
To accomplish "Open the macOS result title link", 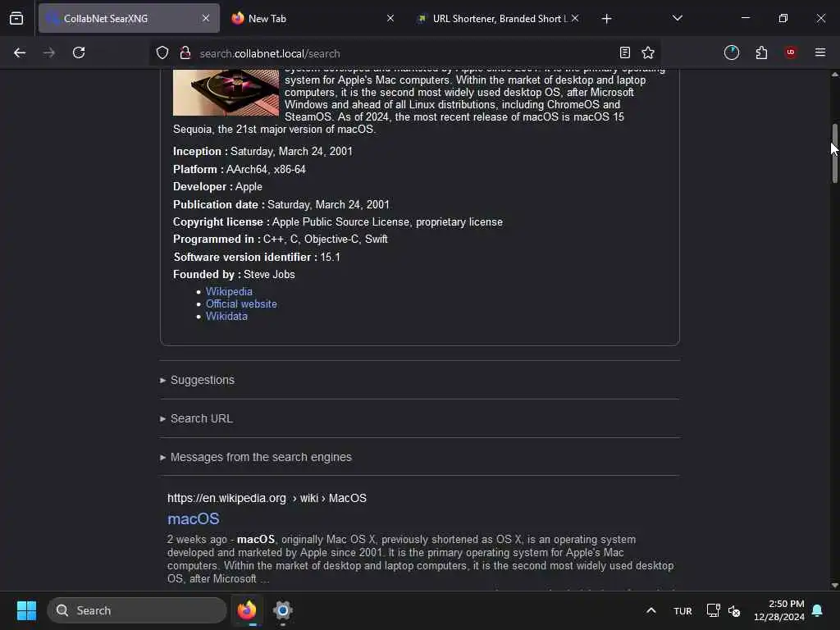I will pyautogui.click(x=194, y=518).
